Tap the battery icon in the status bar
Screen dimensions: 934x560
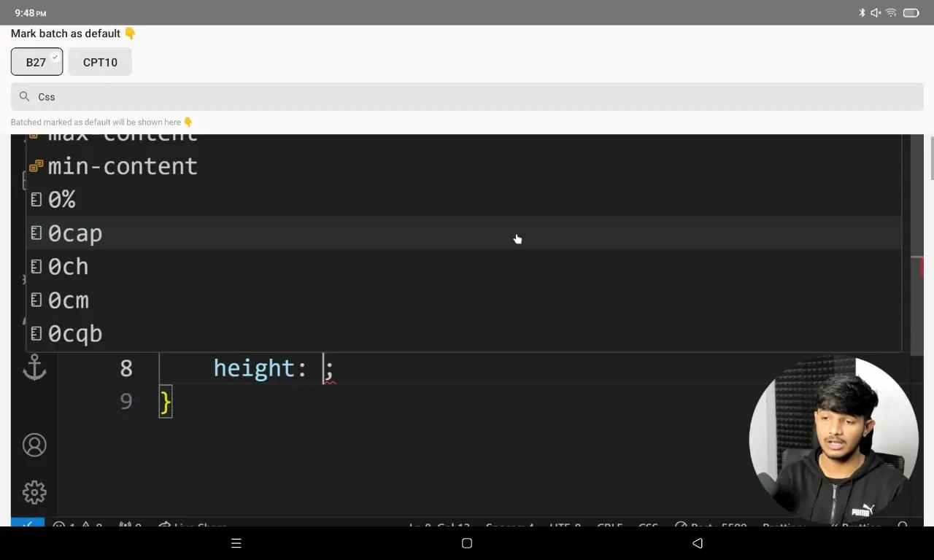click(x=911, y=12)
